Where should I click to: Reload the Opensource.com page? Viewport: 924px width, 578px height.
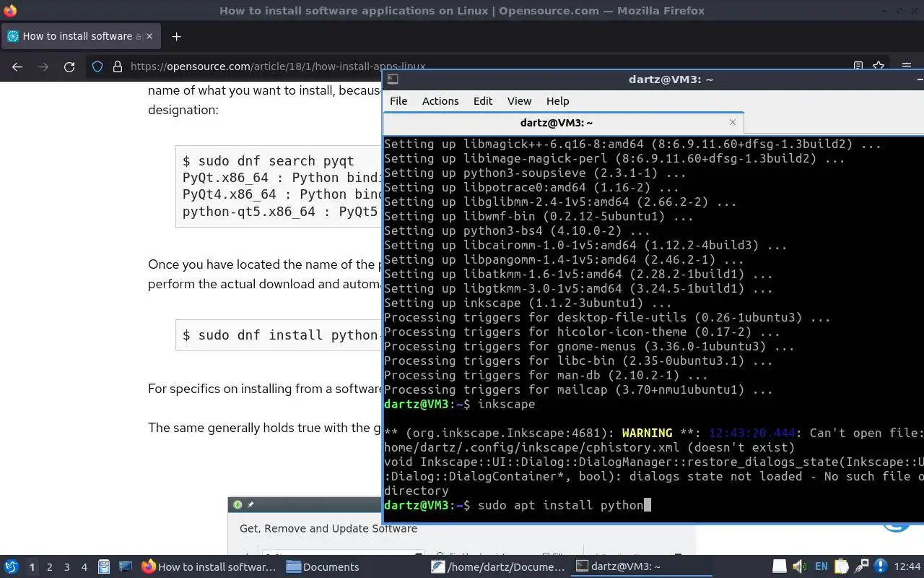pyautogui.click(x=69, y=66)
